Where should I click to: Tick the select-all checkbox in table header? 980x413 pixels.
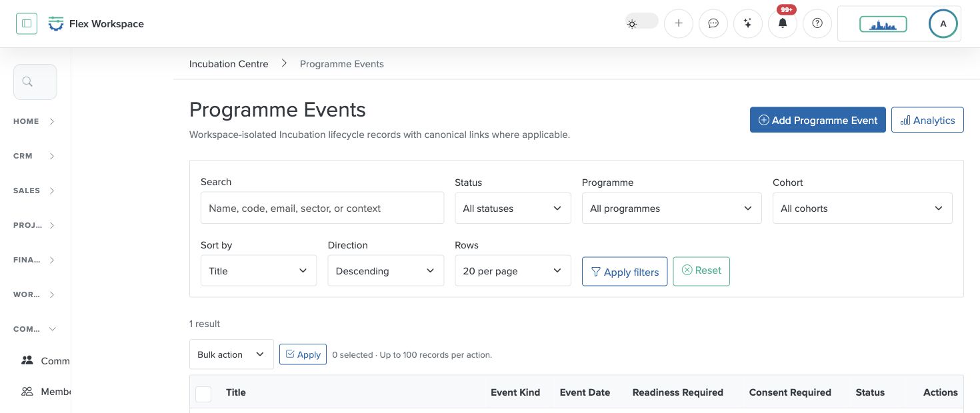click(x=203, y=394)
